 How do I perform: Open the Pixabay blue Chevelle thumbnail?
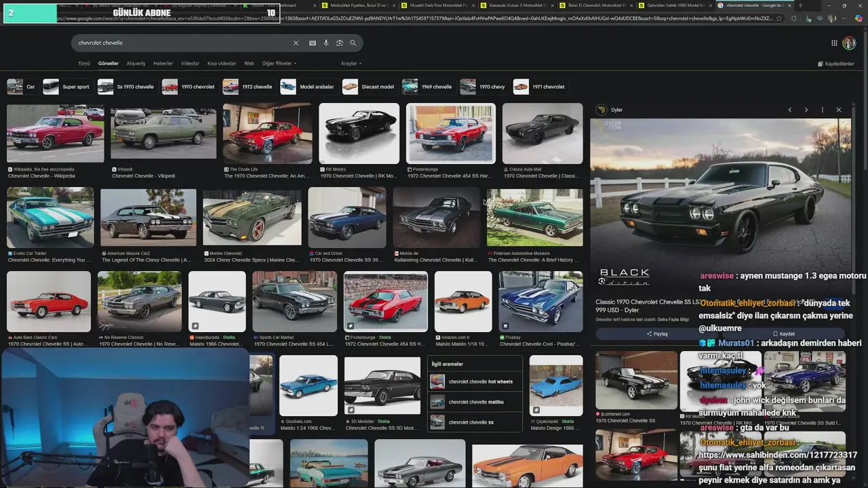540,302
